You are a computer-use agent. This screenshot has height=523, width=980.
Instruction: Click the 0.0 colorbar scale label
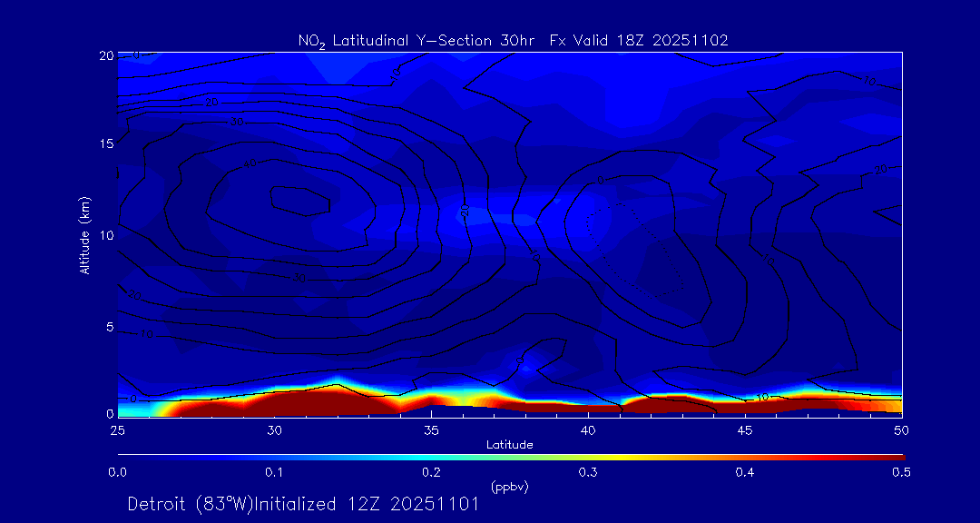[x=117, y=472]
